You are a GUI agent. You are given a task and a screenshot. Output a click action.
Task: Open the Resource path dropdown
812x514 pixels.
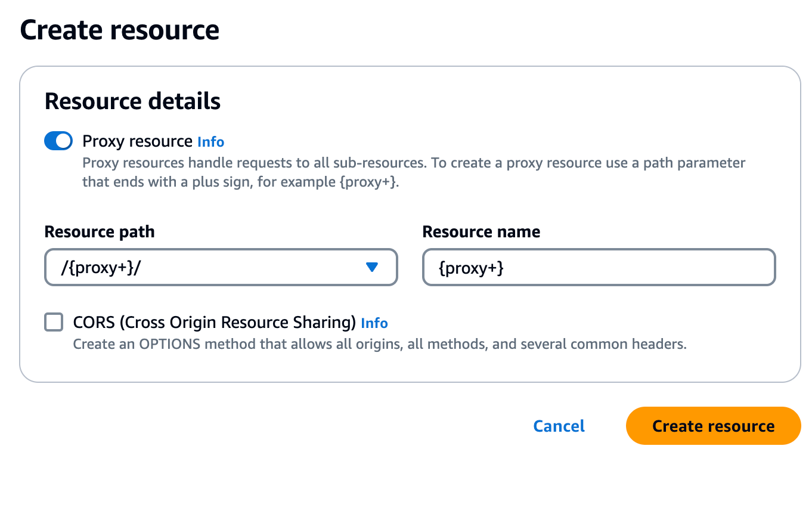pos(221,267)
